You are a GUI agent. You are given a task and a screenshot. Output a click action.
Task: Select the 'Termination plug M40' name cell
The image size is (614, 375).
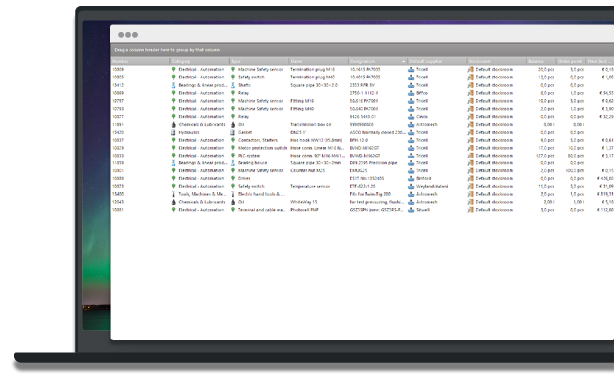click(312, 77)
